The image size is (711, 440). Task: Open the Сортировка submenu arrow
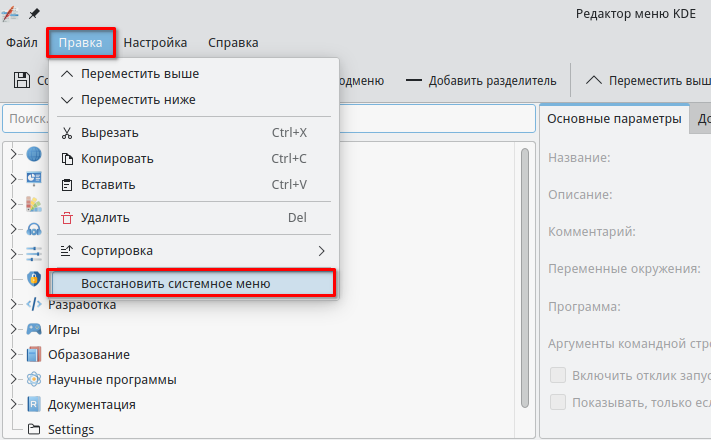[x=321, y=250]
